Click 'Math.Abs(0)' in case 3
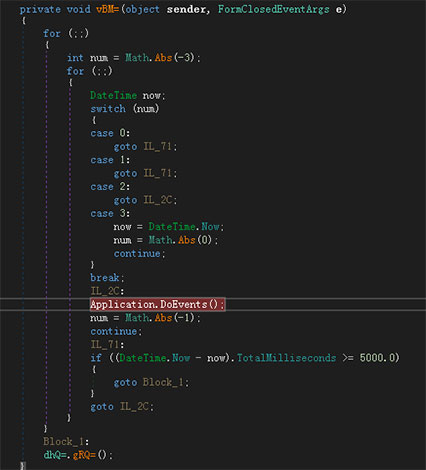426x470 pixels. click(180, 240)
